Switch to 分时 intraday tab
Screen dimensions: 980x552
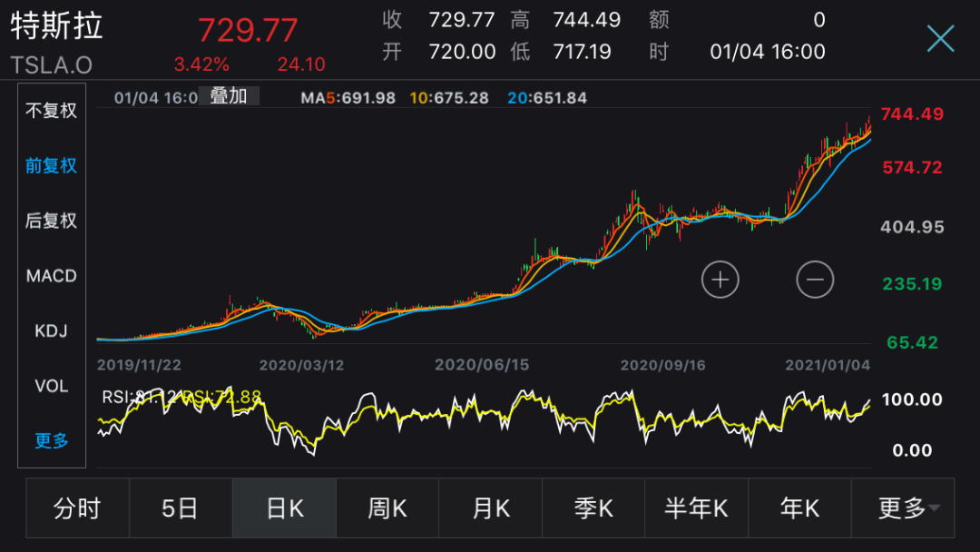pos(77,508)
